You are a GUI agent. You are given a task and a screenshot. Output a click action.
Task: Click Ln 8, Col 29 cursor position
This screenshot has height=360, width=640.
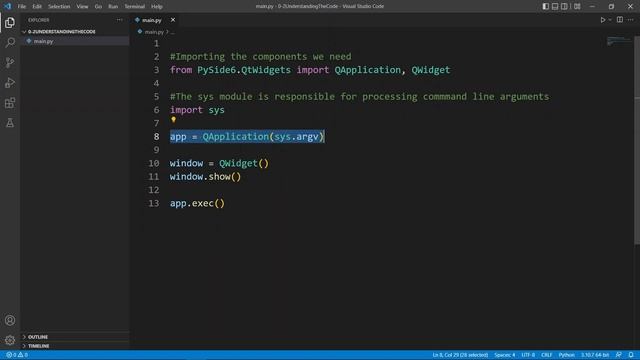460,355
